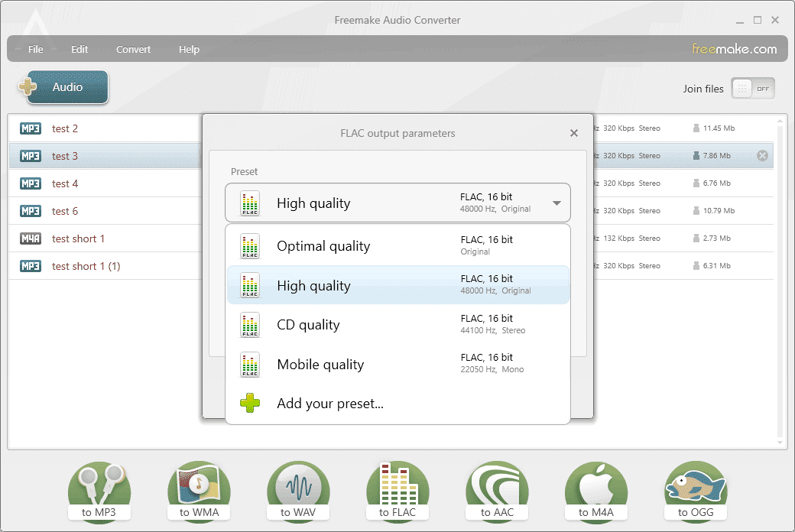Click the file size icon for 11.45 Mb
Image resolution: width=795 pixels, height=532 pixels.
pos(696,128)
